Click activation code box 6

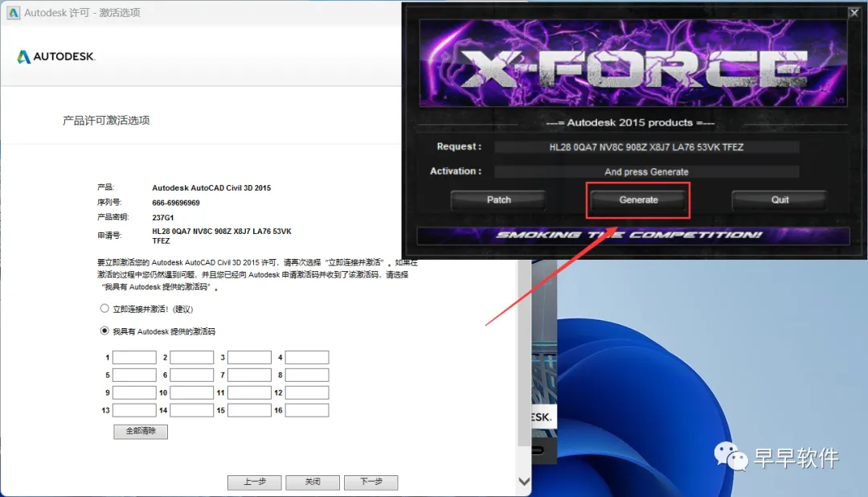(192, 375)
